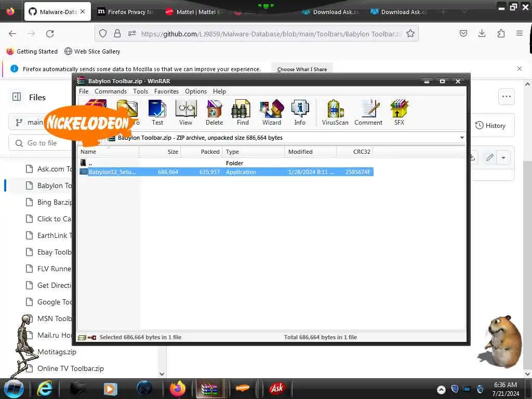Open Getting Started bookmark

32,51
